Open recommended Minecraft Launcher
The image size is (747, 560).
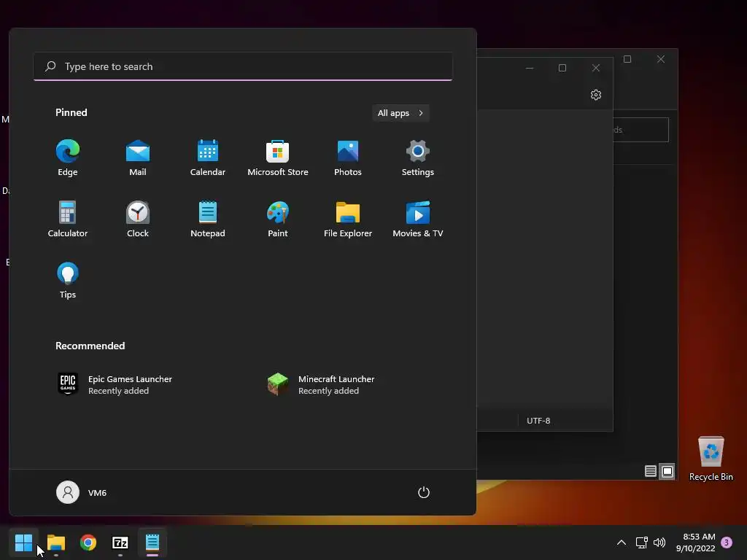tap(321, 384)
